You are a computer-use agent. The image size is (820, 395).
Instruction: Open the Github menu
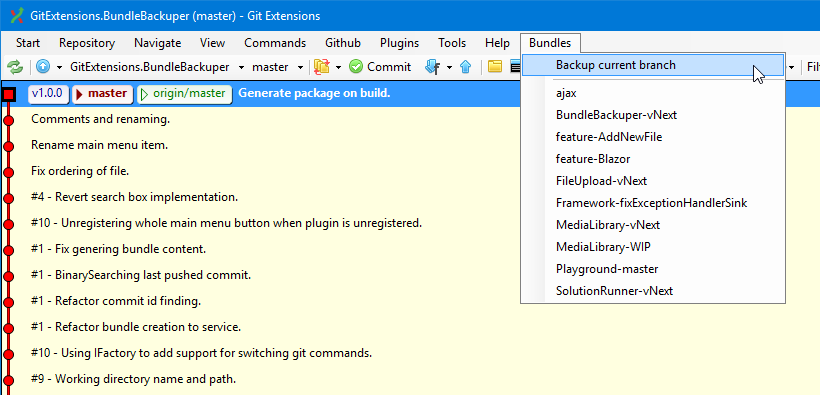tap(343, 43)
